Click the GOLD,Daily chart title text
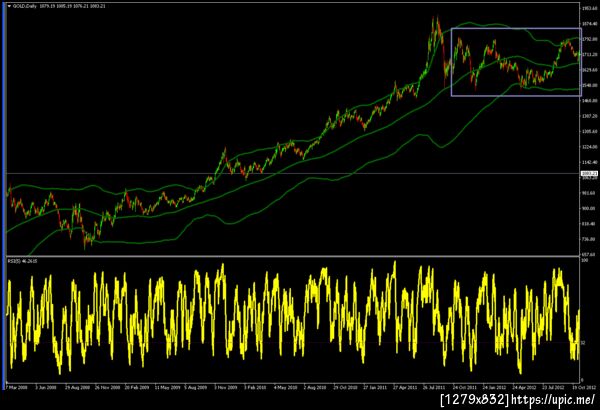 coord(24,6)
